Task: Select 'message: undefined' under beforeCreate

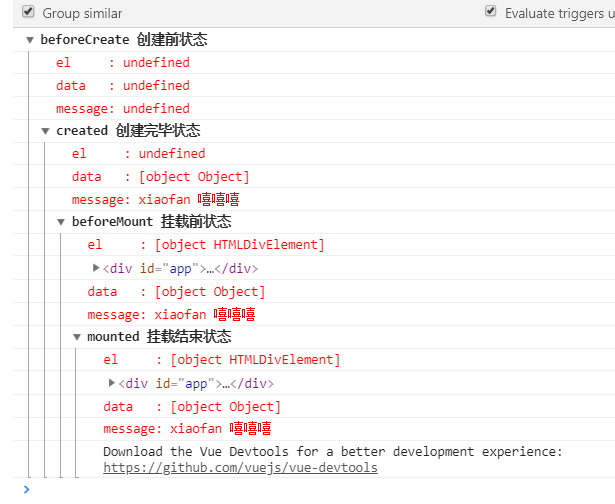Action: pos(123,109)
